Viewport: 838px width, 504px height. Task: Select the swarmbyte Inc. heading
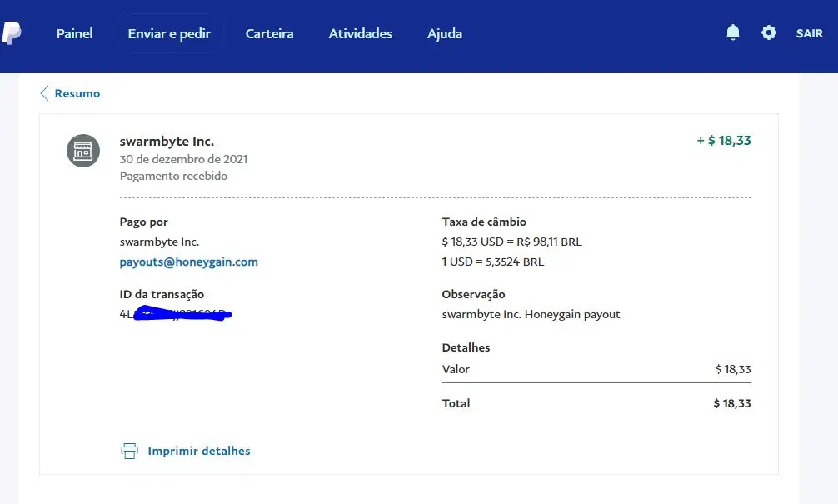[x=167, y=142]
